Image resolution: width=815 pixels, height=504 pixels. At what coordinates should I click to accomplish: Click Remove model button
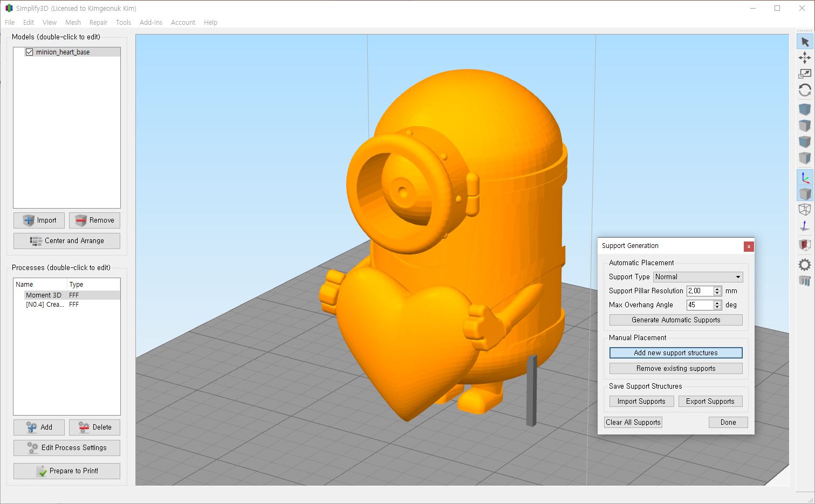pos(94,220)
